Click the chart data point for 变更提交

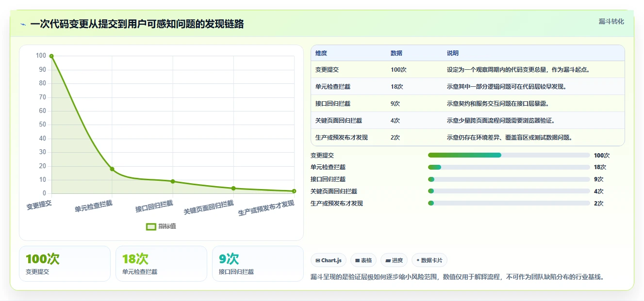[x=51, y=56]
